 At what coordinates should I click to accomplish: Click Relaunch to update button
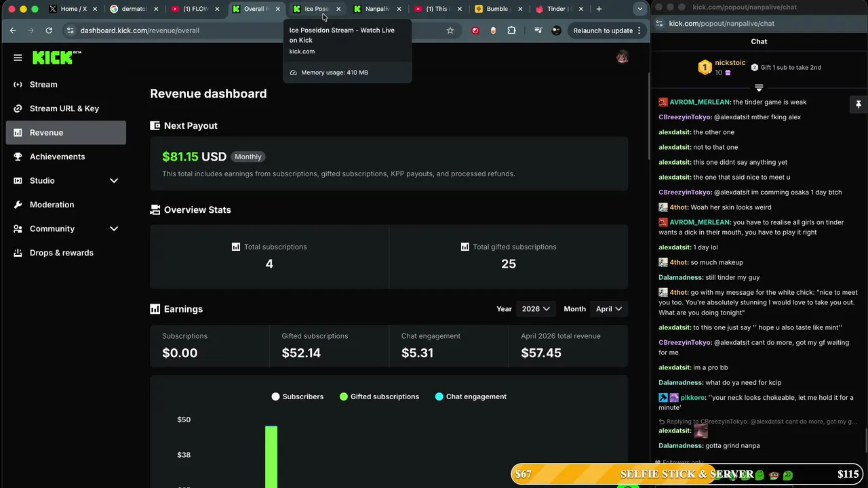pos(603,30)
